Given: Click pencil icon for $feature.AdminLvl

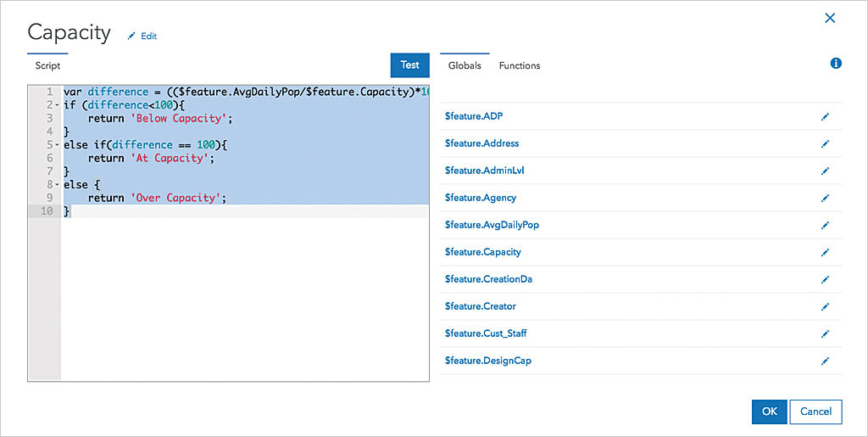Looking at the screenshot, I should 826,171.
